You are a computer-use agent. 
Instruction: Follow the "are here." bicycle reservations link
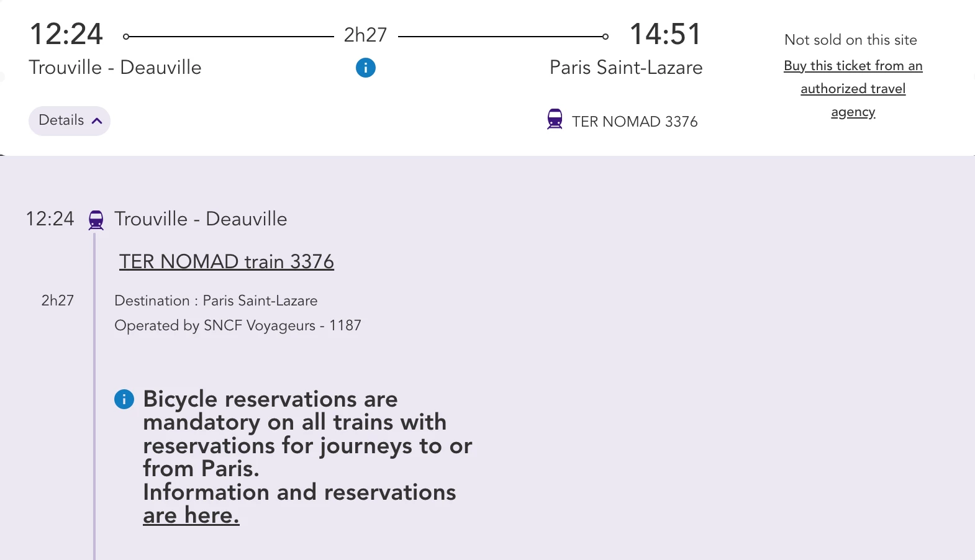(x=191, y=515)
